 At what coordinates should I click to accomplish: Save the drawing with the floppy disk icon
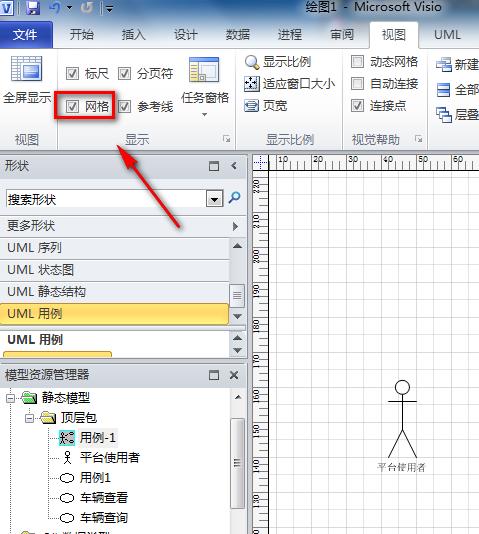(x=33, y=7)
